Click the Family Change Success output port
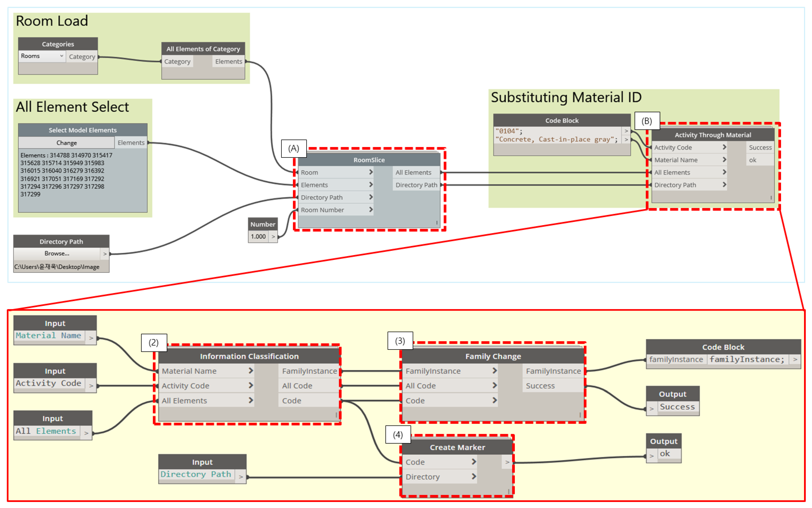Viewport: 812px width, 508px height. [x=540, y=386]
